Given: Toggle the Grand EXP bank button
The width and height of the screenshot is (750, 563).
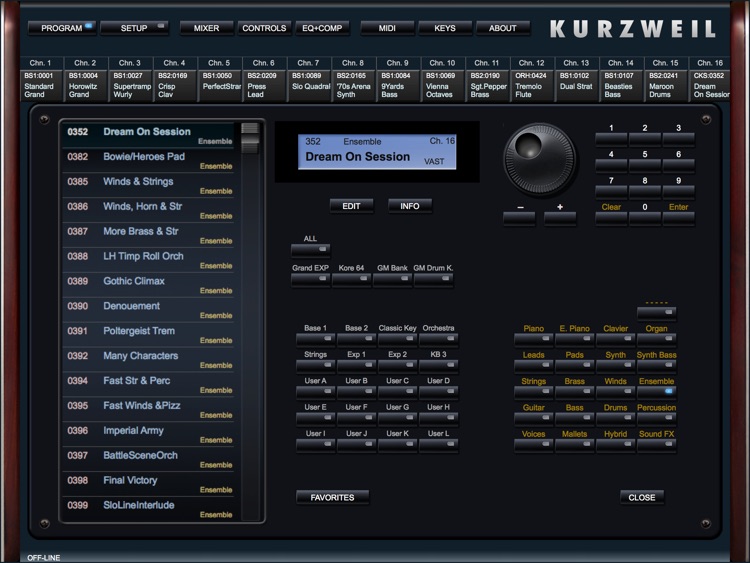Looking at the screenshot, I should point(311,279).
